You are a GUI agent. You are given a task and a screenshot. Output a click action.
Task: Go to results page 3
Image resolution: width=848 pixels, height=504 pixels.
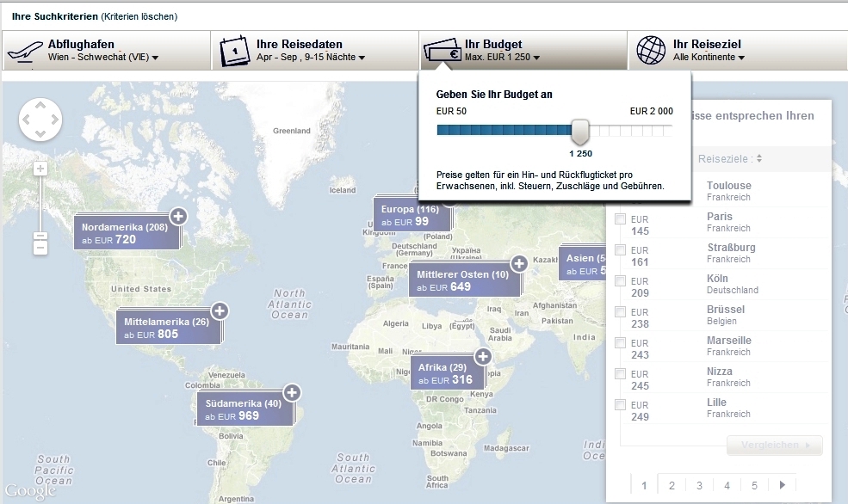pos(699,485)
